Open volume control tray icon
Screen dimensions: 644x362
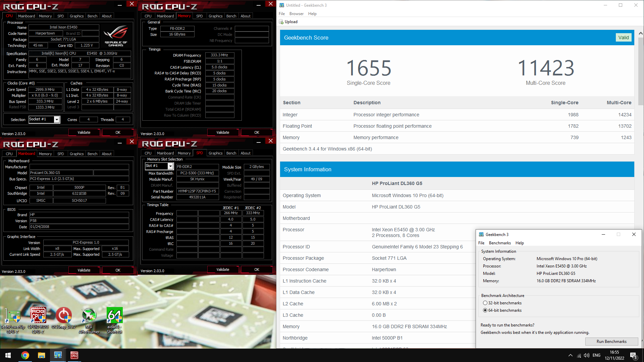click(587, 355)
